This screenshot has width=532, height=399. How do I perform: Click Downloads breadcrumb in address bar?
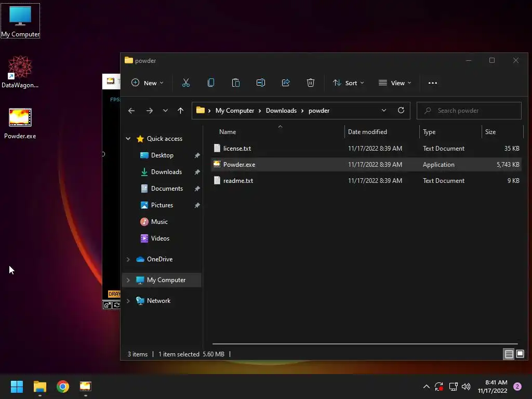(281, 111)
